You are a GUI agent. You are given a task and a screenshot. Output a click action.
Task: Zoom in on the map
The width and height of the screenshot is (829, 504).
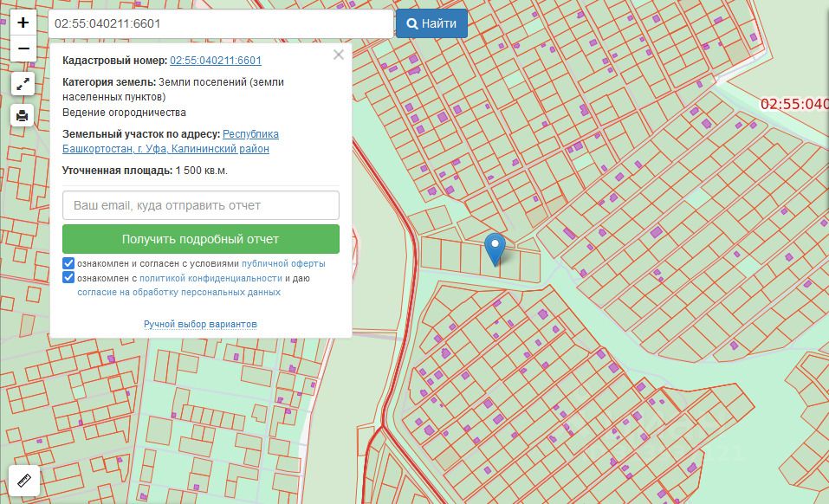point(23,23)
